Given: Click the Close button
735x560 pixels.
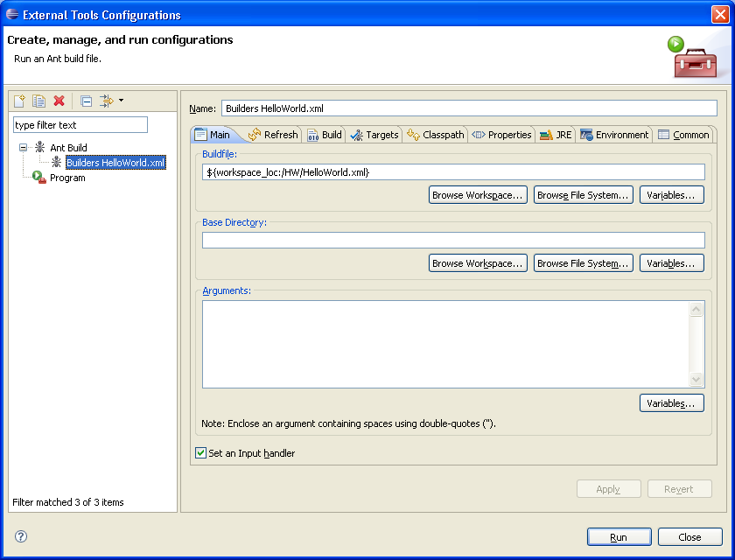Looking at the screenshot, I should [690, 537].
